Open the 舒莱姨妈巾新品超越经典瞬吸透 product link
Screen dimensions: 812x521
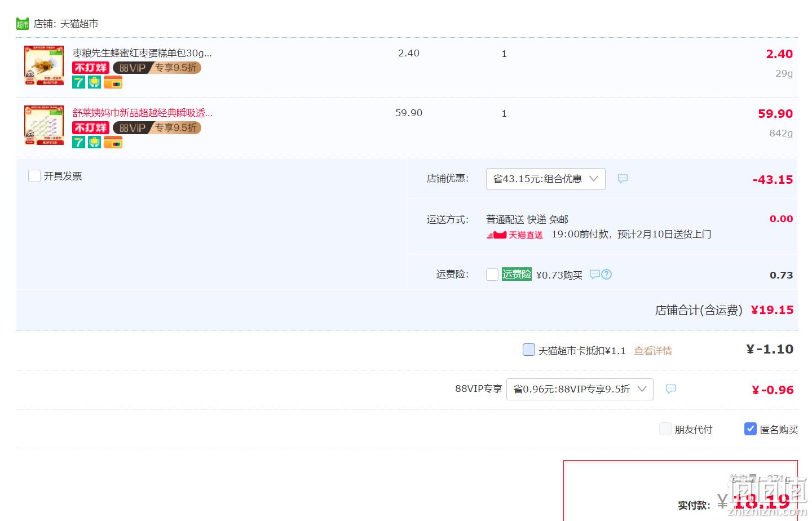pos(142,113)
